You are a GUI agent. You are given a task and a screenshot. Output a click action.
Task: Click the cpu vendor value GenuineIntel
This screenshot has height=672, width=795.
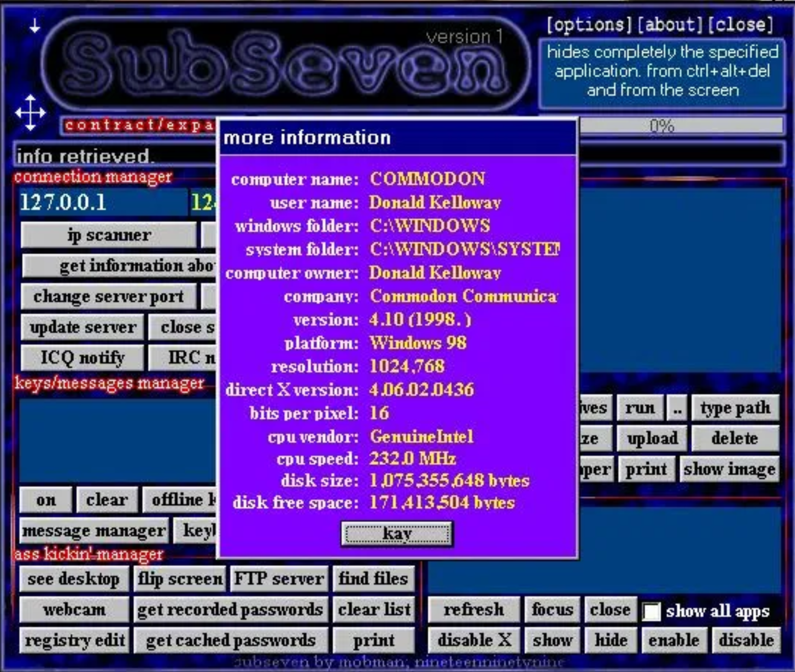point(422,437)
